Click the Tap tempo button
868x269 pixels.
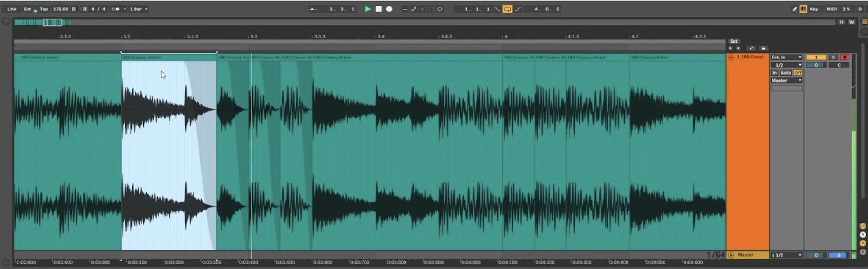(44, 9)
